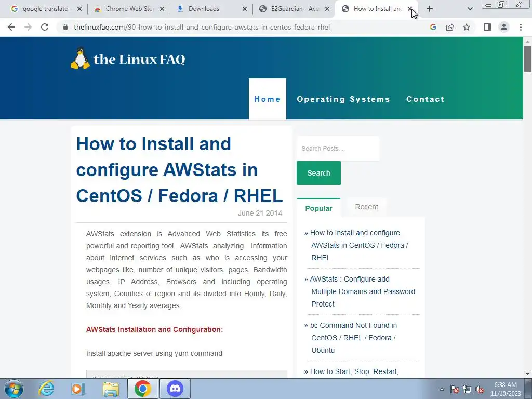Click the Search Posts input field

point(338,148)
